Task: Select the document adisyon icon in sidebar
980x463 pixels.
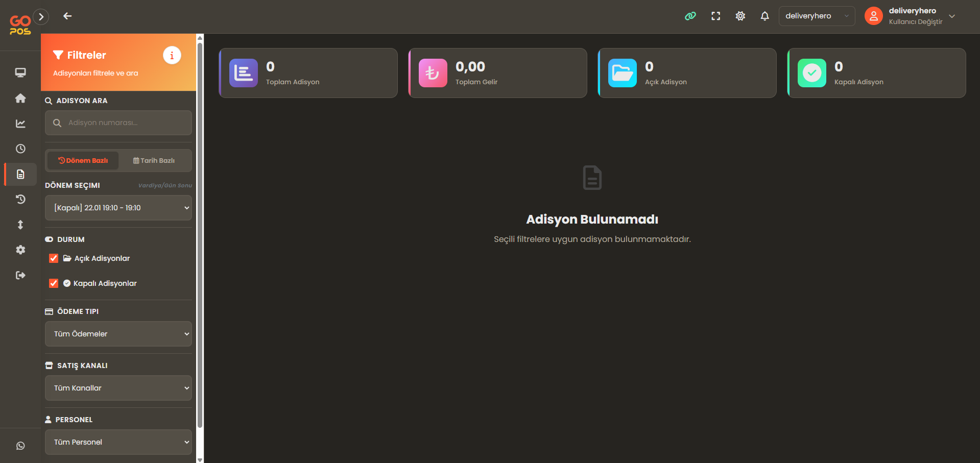Action: coord(20,174)
